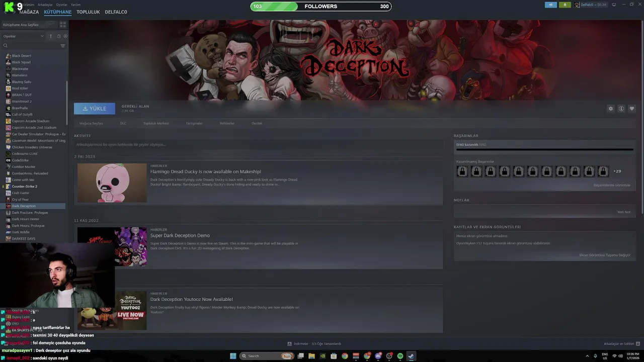The width and height of the screenshot is (644, 362).
Task: Select Counter-Strike 2 in library
Action: 24,187
